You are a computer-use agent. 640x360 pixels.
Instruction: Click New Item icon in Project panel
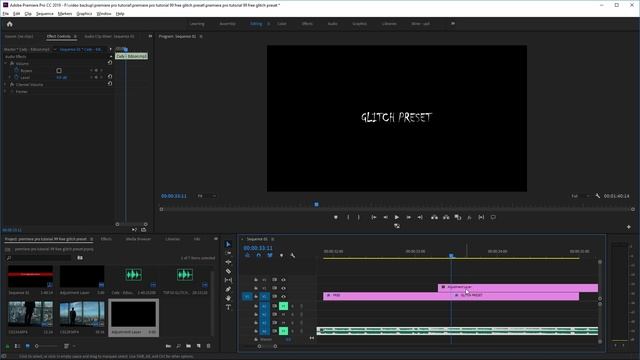point(198,346)
